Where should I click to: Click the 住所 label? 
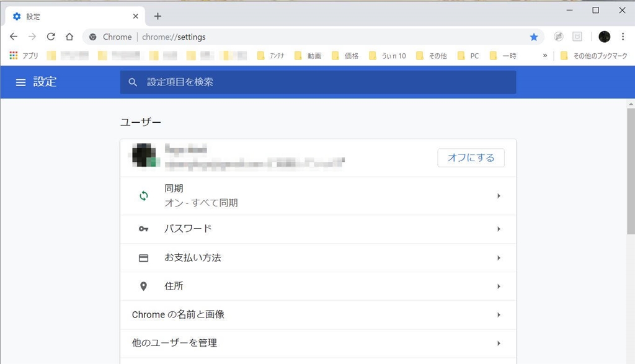[174, 286]
